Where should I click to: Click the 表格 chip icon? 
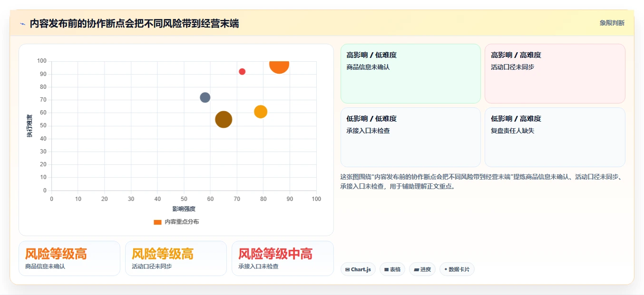tap(386, 269)
